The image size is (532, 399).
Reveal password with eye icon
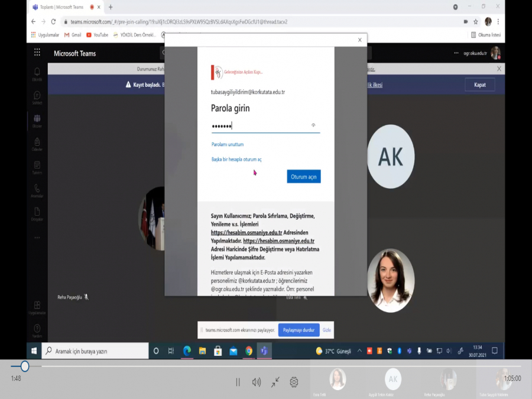[x=313, y=125]
